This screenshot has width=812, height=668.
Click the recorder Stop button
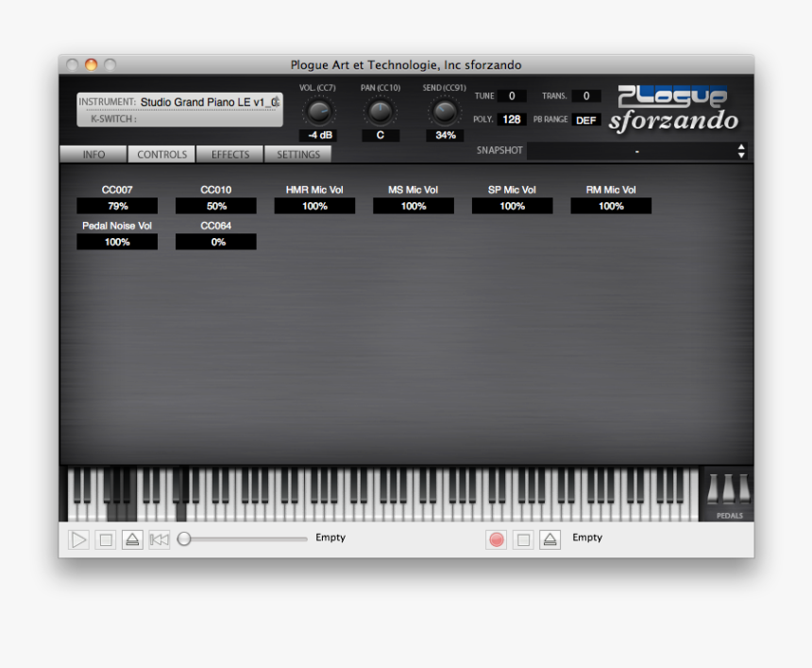pos(523,540)
